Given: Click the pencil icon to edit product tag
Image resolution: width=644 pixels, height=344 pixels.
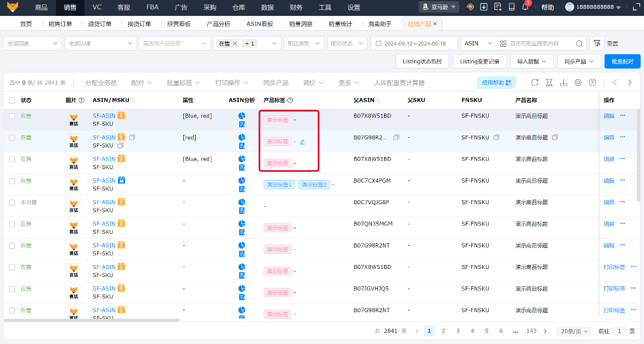Looking at the screenshot, I should 302,142.
